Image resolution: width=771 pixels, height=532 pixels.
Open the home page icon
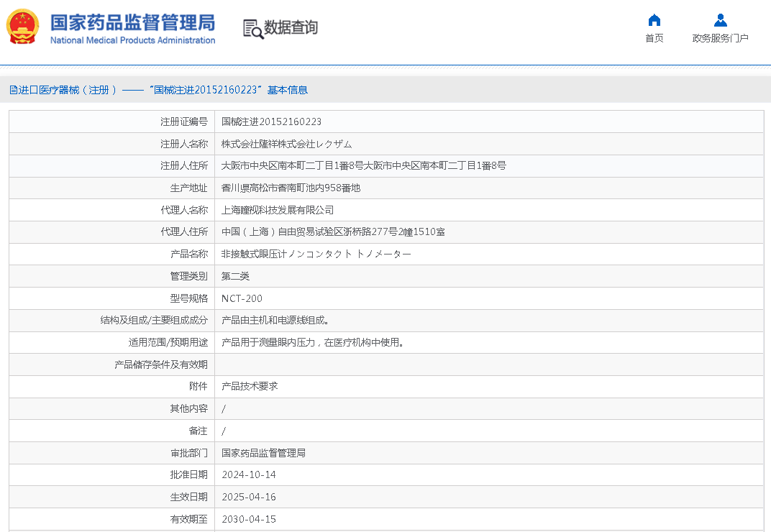654,20
